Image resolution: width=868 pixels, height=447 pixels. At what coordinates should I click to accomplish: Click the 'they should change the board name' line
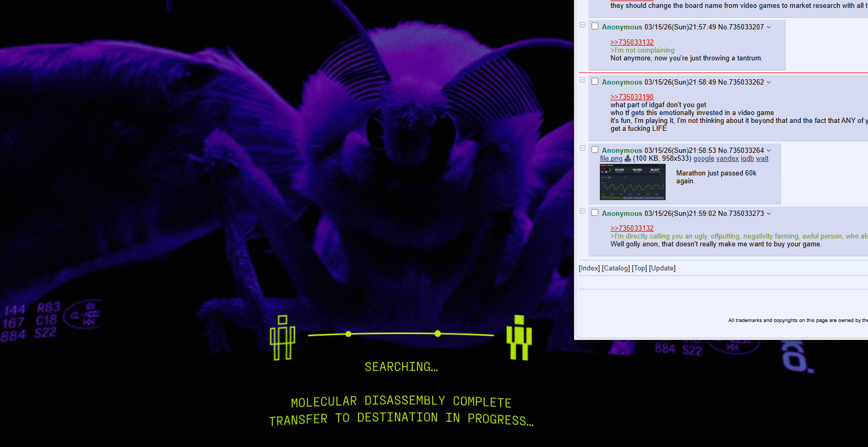[x=739, y=6]
